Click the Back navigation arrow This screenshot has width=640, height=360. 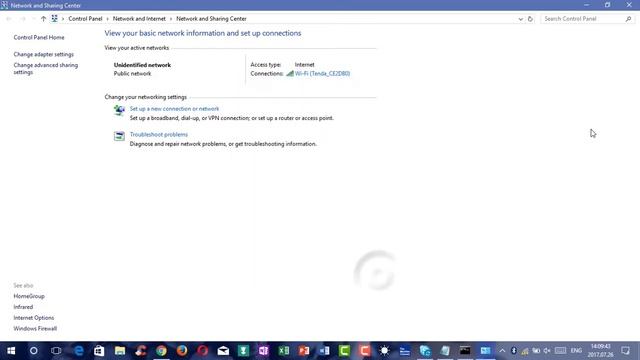point(9,19)
